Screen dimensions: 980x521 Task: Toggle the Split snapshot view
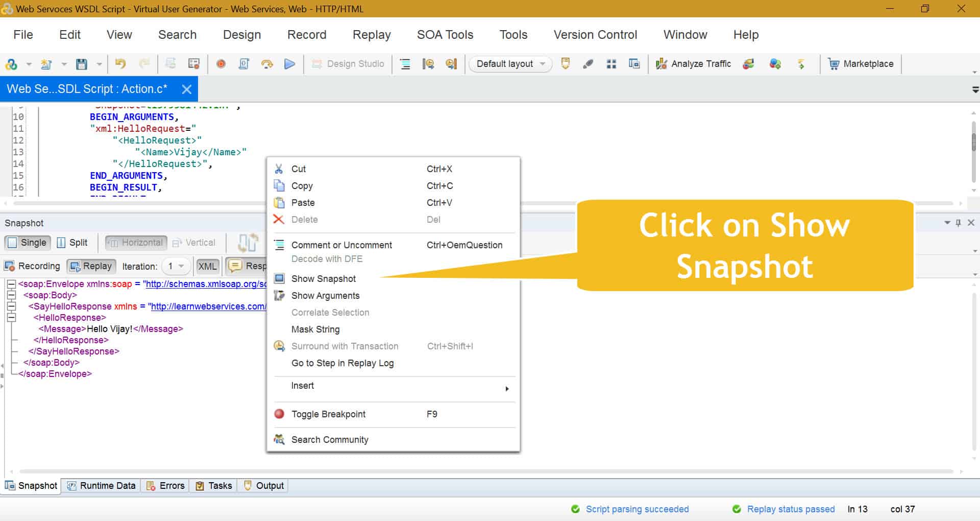point(72,243)
